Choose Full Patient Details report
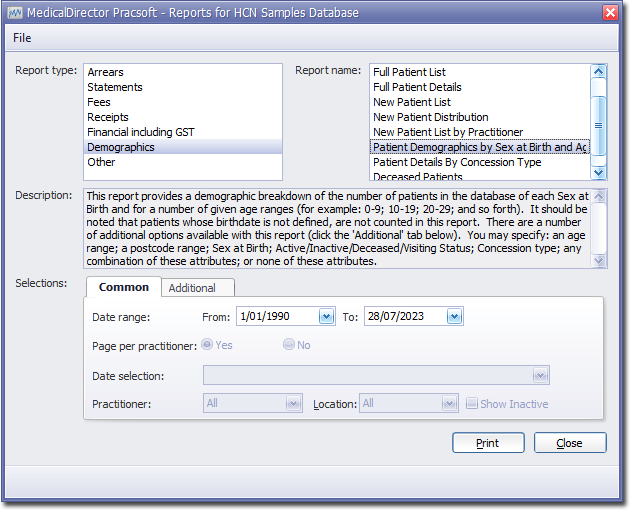Screen dimensions: 631x511 tap(480, 87)
